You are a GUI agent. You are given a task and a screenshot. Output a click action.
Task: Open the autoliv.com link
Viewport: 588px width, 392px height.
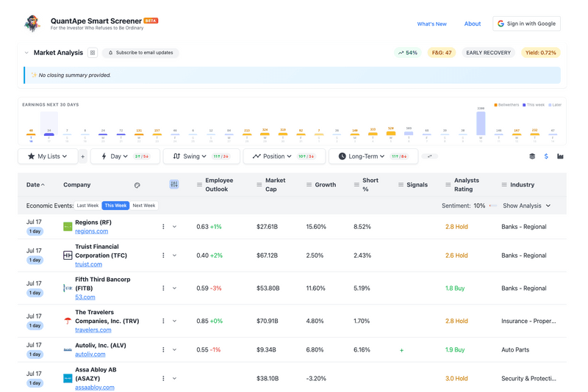coord(90,354)
